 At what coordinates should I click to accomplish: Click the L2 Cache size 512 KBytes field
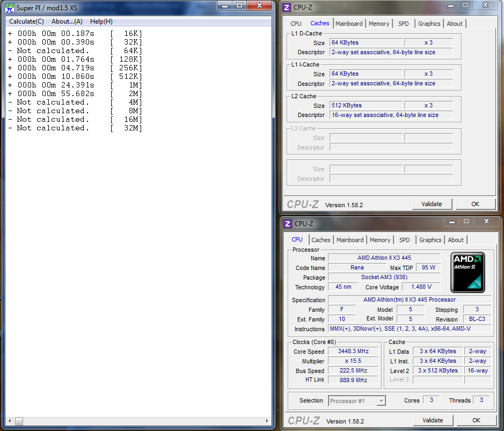pyautogui.click(x=366, y=105)
